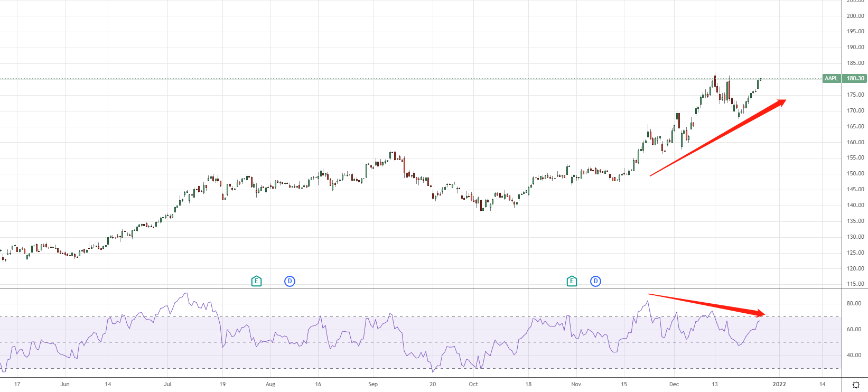Viewport: 868px width, 392px height.
Task: Open chart settings gear icon
Action: point(856,385)
